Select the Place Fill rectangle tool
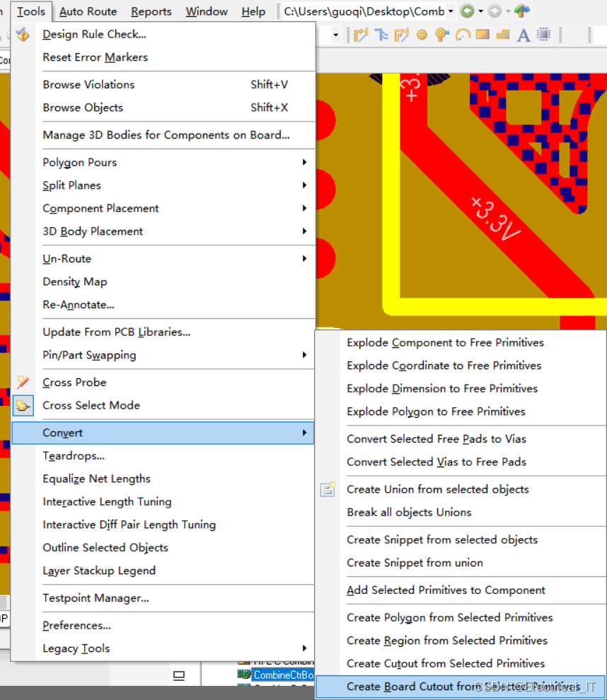The width and height of the screenshot is (607, 700). (x=482, y=35)
